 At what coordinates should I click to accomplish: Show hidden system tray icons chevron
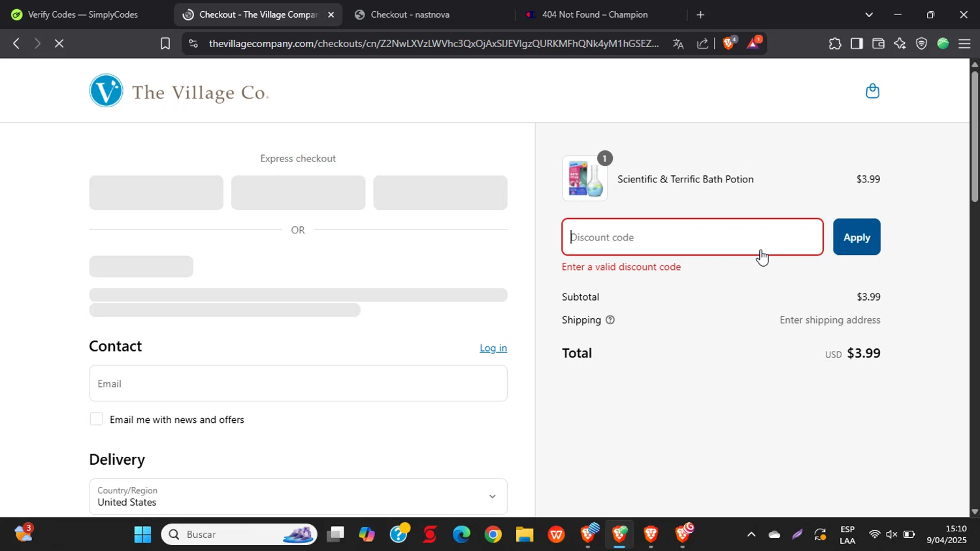click(x=751, y=535)
